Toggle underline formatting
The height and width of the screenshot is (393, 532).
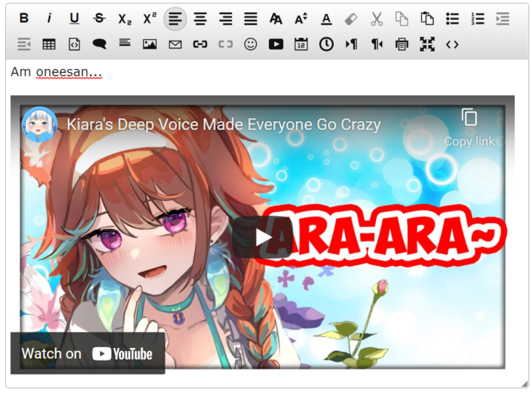(75, 18)
